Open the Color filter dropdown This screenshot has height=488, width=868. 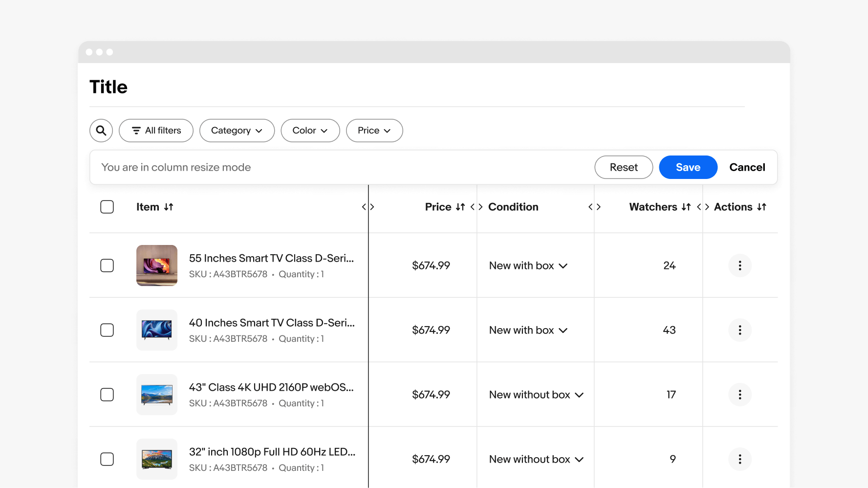coord(310,131)
